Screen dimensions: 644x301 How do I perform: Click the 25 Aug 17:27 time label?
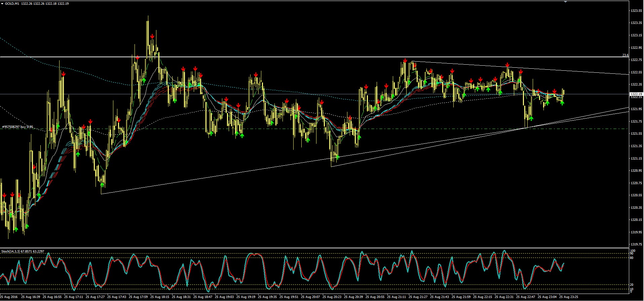(x=95, y=297)
